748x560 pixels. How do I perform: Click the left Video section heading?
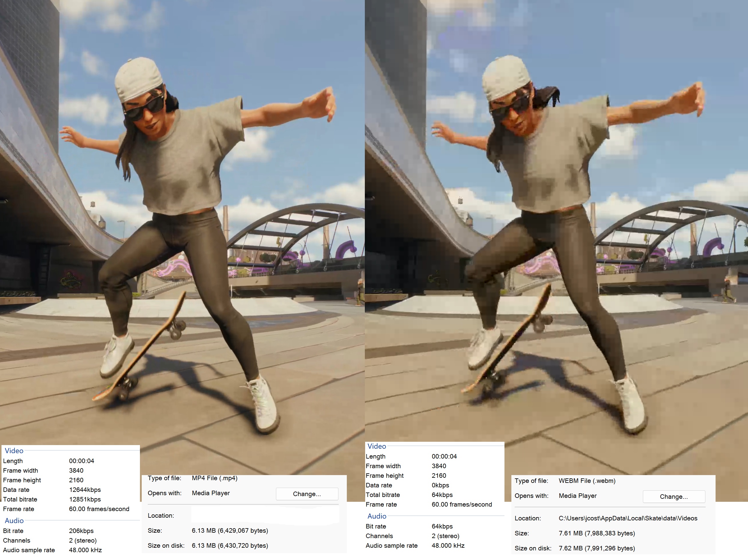14,450
